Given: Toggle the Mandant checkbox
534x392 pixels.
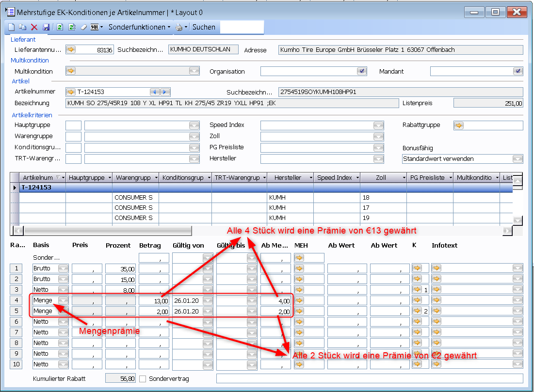Looking at the screenshot, I should [x=518, y=71].
